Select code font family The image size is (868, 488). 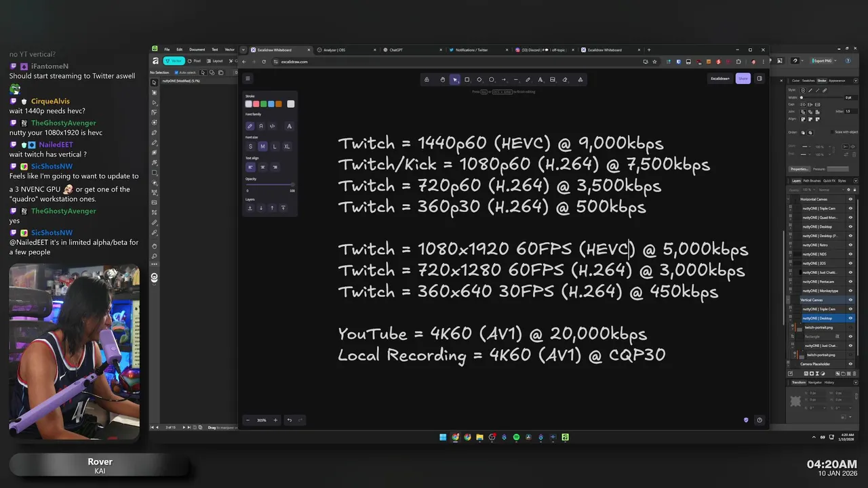pyautogui.click(x=272, y=126)
